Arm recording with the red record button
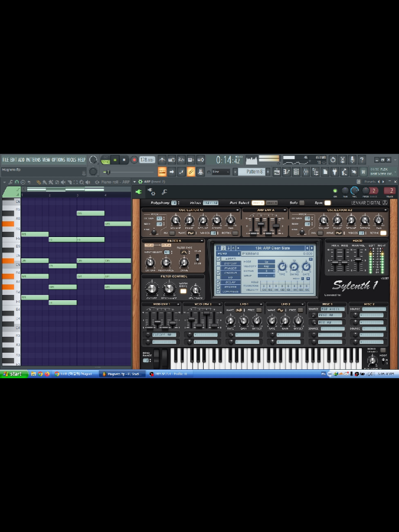Screen dimensions: 399x532 (134, 160)
